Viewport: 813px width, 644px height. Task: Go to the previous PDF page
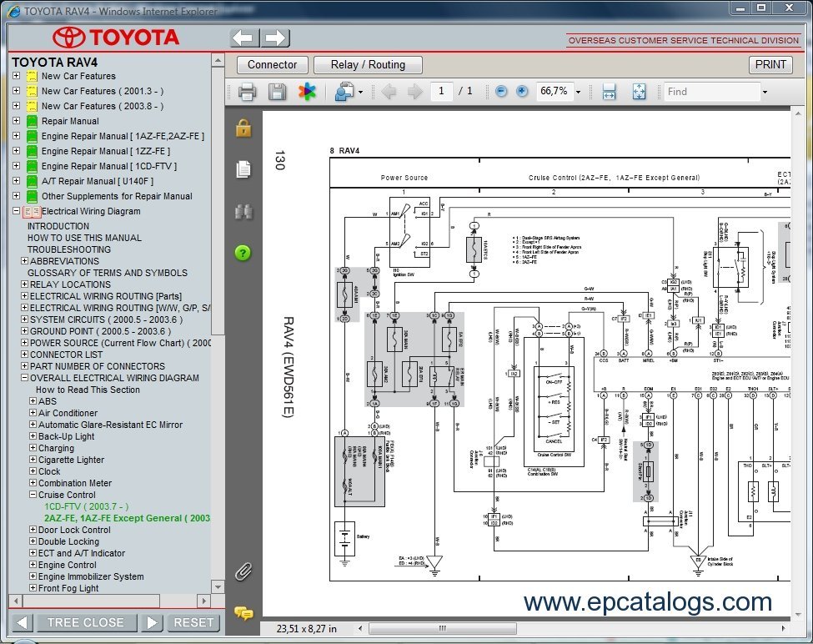[389, 92]
